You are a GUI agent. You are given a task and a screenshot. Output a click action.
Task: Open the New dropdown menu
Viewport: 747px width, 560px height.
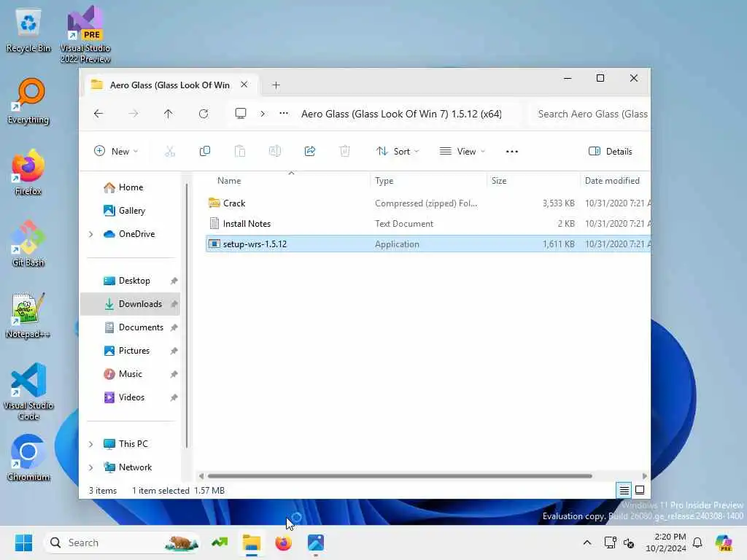coord(116,152)
